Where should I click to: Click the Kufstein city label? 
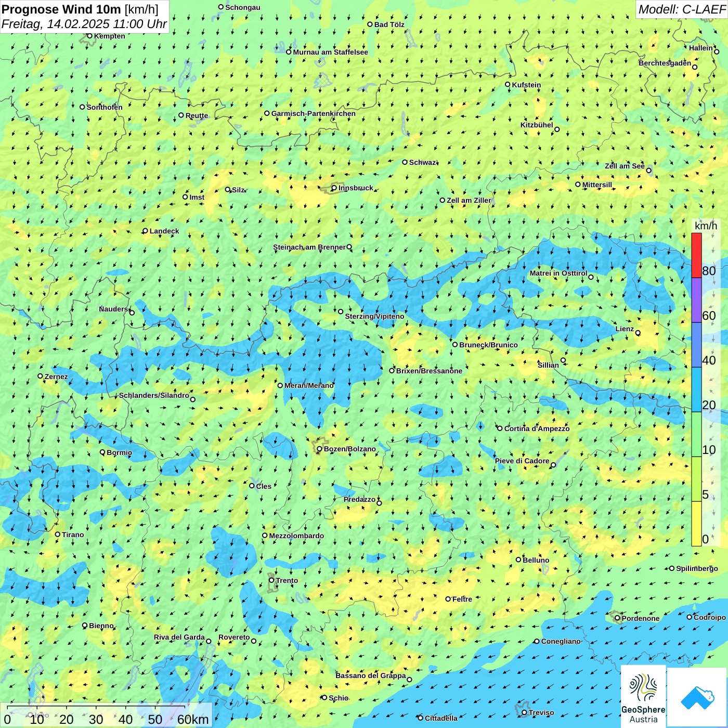click(x=526, y=85)
